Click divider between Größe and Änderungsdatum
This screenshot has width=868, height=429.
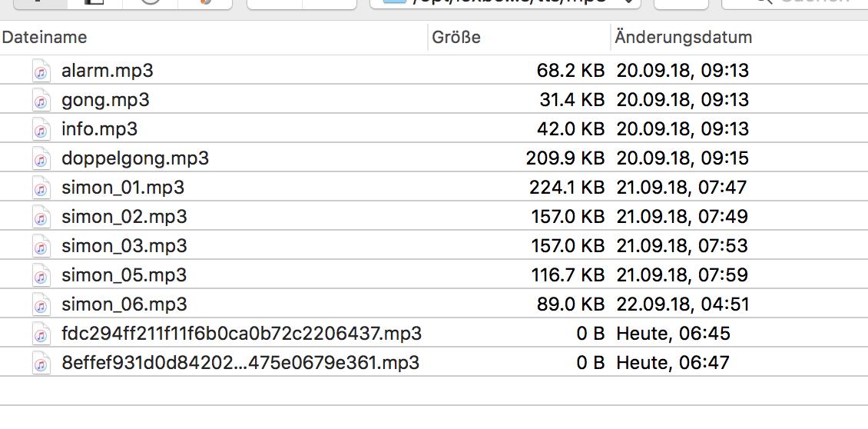(x=611, y=37)
